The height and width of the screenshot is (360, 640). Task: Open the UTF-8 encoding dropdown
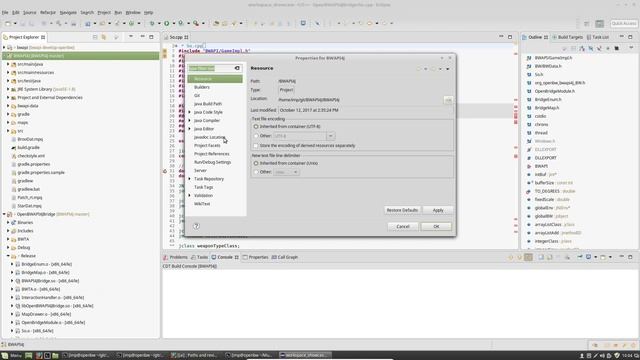[331, 136]
